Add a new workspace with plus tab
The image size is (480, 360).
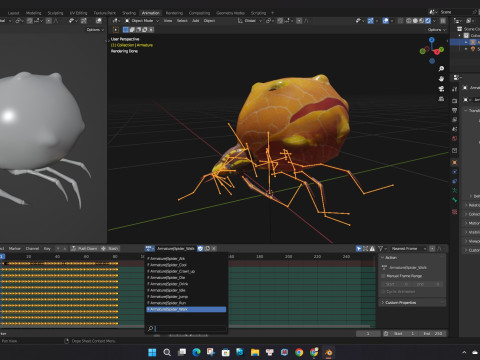coord(272,13)
